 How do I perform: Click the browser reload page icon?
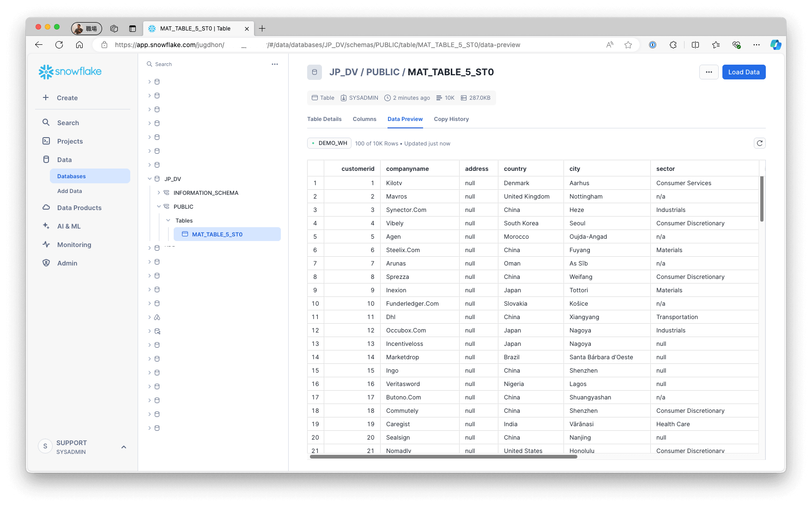point(59,45)
